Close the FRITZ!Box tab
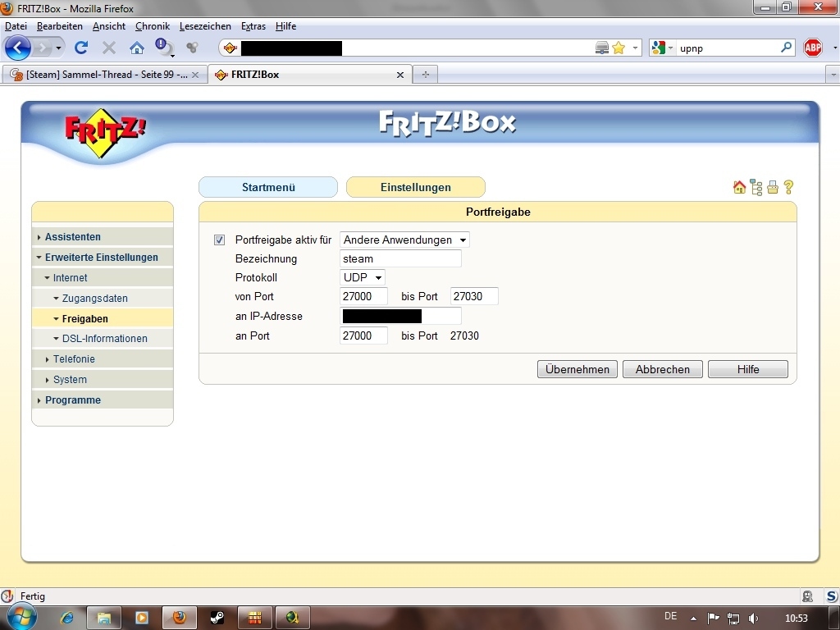 coord(399,75)
